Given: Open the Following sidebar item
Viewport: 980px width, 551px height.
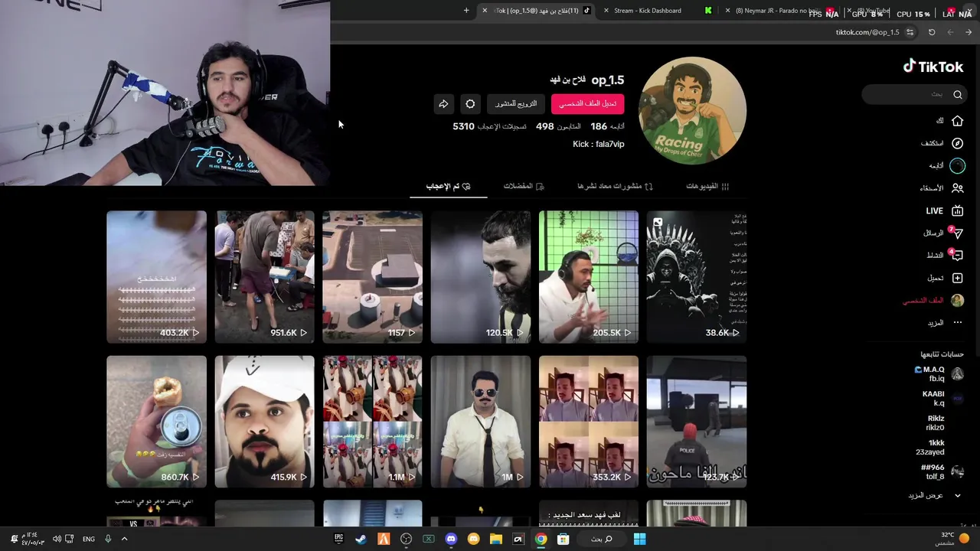Looking at the screenshot, I should [x=947, y=165].
